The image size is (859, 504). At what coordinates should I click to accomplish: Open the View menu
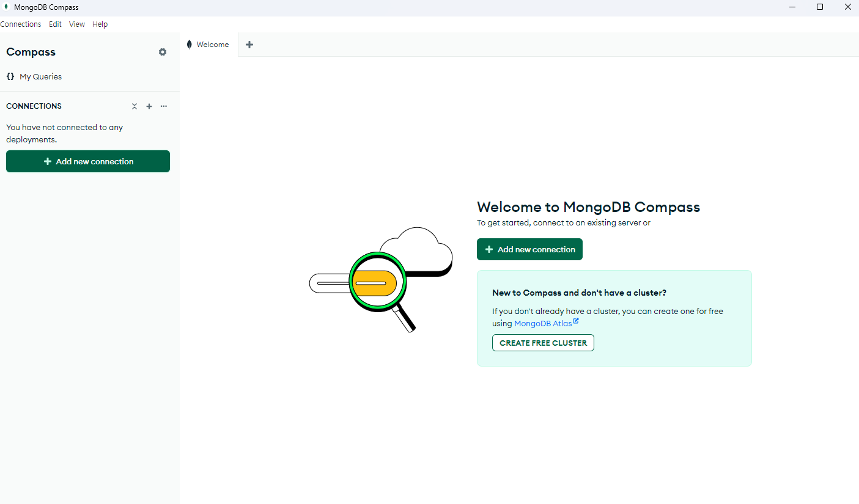click(77, 24)
